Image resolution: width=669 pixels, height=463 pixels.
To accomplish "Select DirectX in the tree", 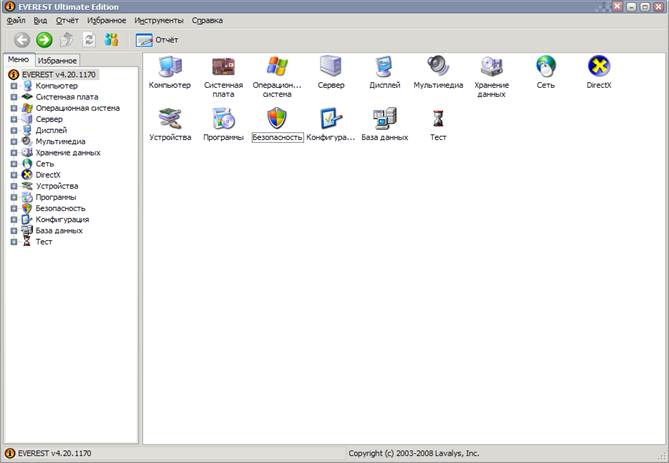I will point(48,175).
